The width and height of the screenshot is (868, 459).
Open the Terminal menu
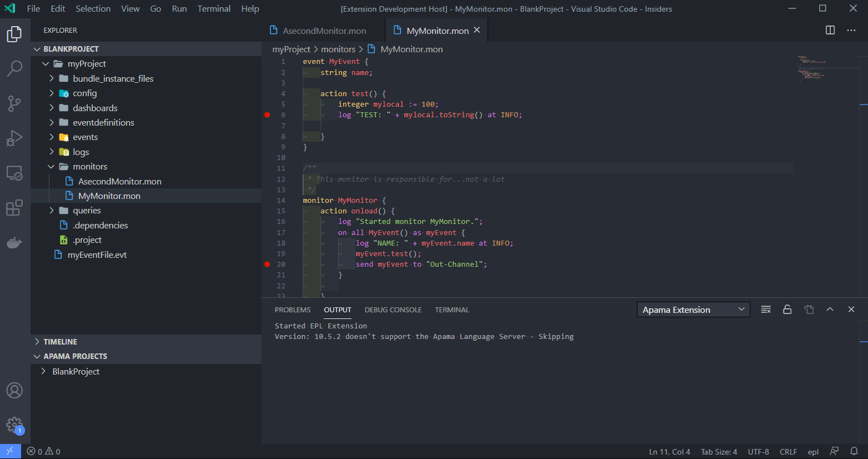(214, 9)
